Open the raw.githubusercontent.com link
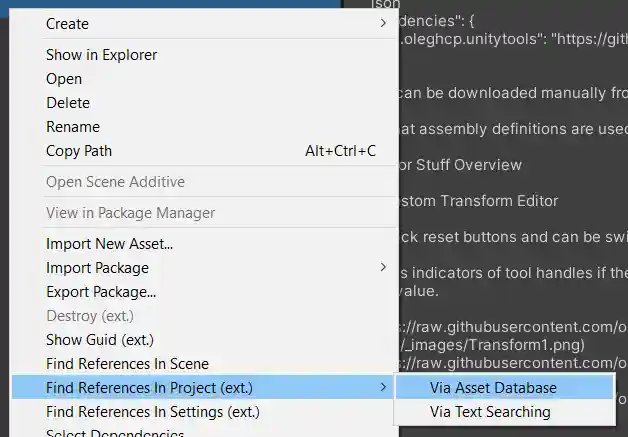 click(x=512, y=326)
